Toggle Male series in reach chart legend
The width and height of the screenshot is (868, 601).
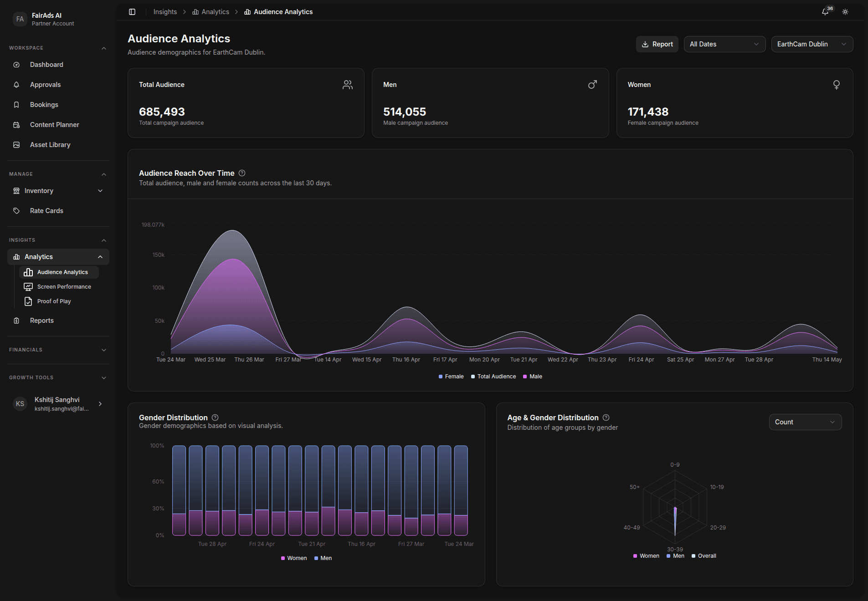pos(533,377)
